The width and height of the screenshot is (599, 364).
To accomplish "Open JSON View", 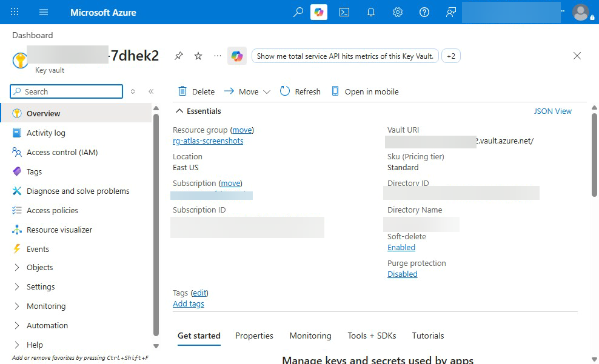I will 553,111.
